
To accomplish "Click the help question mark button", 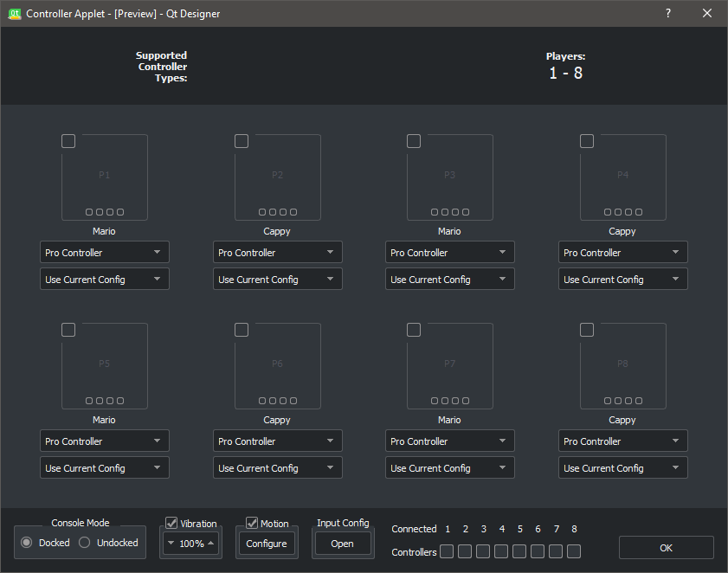I will click(x=668, y=13).
